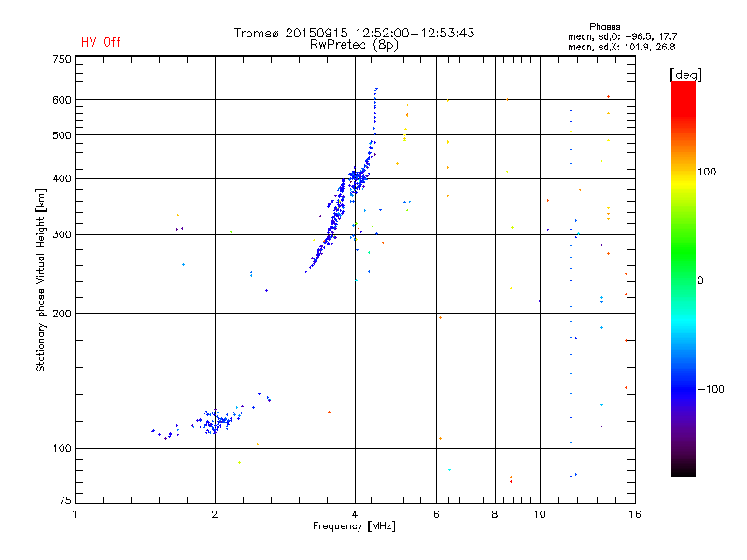Click the '2' x-axis tick label
The height and width of the screenshot is (560, 747).
point(215,514)
